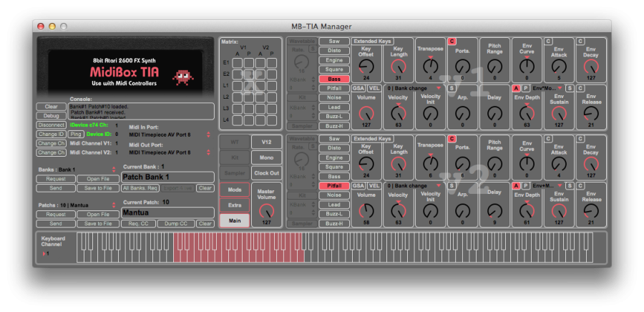
Task: Toggle matrix cell E1 for V1 A
Action: tap(238, 62)
